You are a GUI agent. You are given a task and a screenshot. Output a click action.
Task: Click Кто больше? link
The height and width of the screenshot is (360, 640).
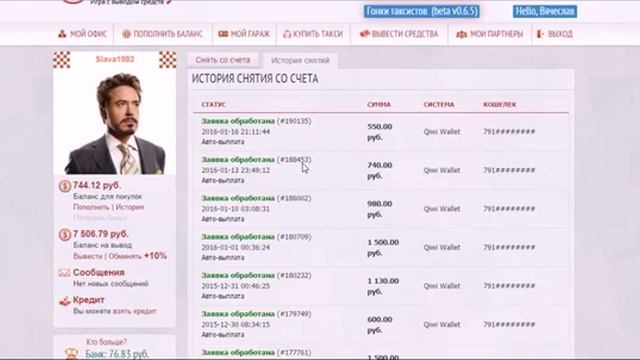107,342
